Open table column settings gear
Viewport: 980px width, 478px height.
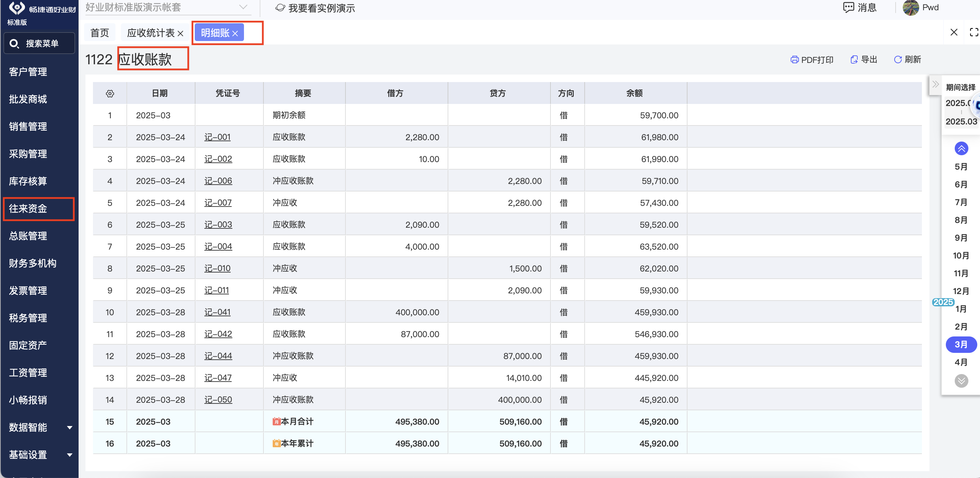110,94
